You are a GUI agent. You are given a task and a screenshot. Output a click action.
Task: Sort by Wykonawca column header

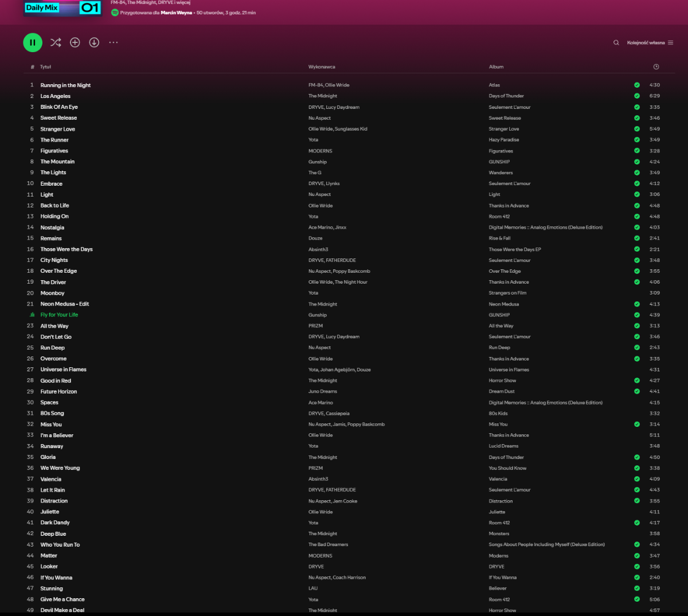pos(322,67)
